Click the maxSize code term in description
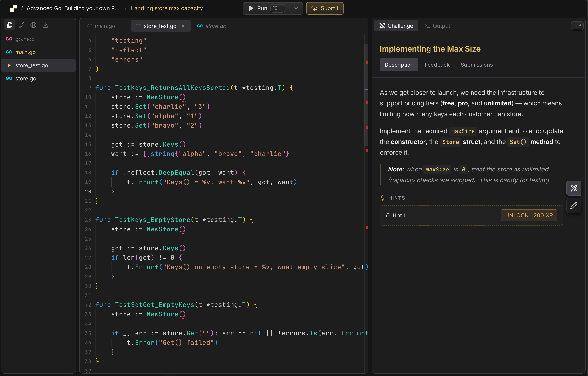Screen dimensions: 588x376 click(463, 131)
